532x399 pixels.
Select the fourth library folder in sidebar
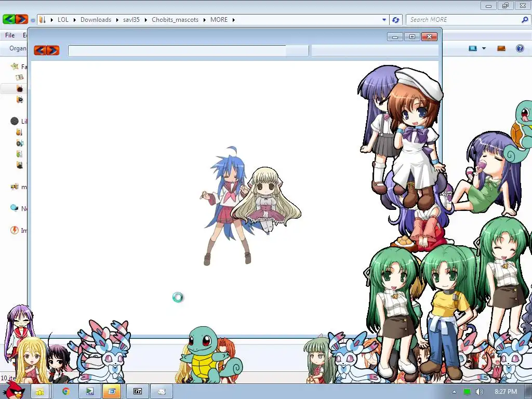click(x=20, y=165)
